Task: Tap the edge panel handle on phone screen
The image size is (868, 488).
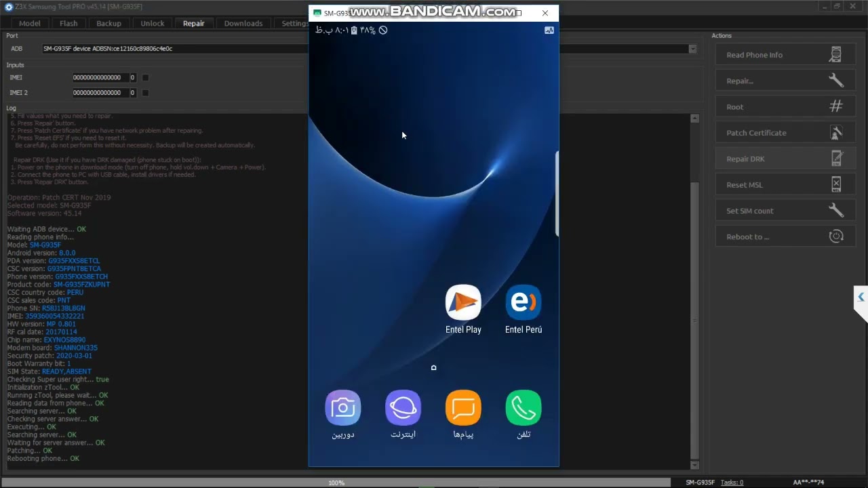Action: [557, 194]
